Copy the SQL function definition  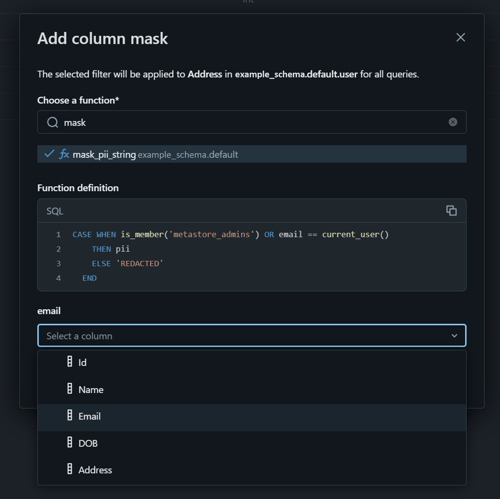(x=451, y=210)
